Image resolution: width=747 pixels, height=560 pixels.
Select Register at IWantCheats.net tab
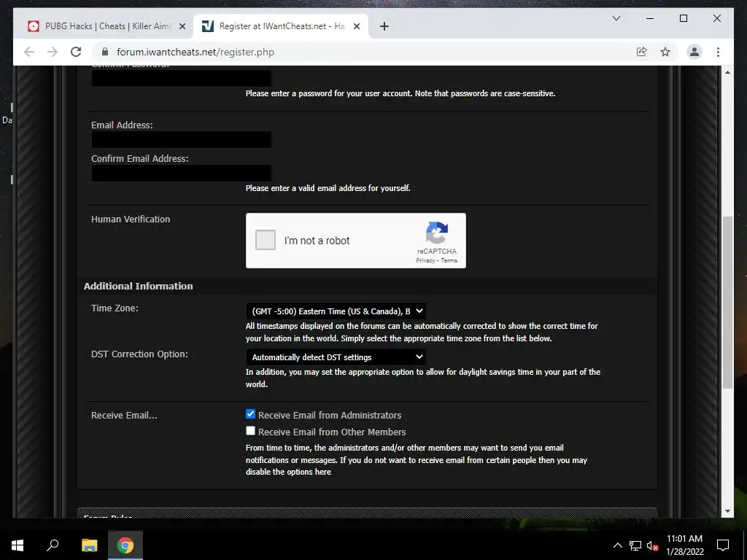(x=281, y=26)
